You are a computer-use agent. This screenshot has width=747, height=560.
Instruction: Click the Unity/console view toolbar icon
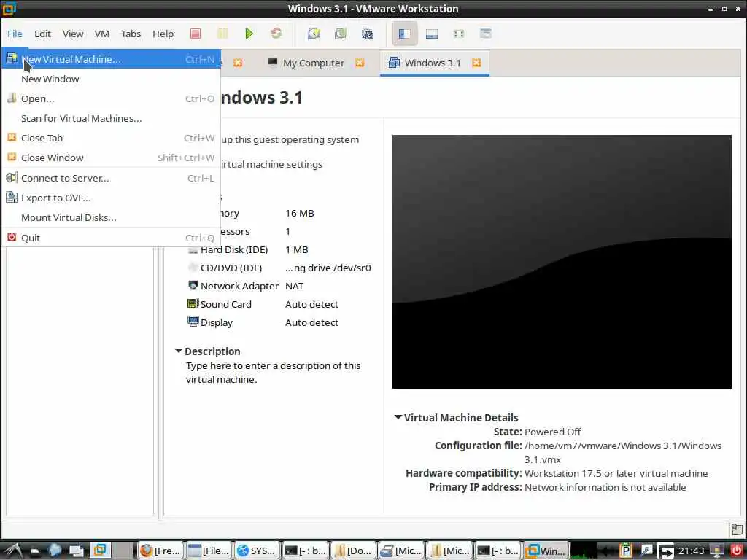click(485, 34)
